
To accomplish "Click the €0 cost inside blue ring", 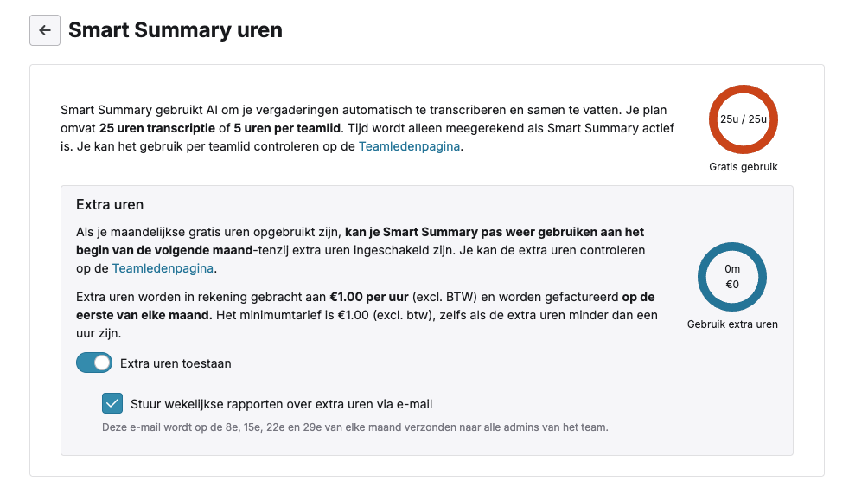I will (732, 285).
